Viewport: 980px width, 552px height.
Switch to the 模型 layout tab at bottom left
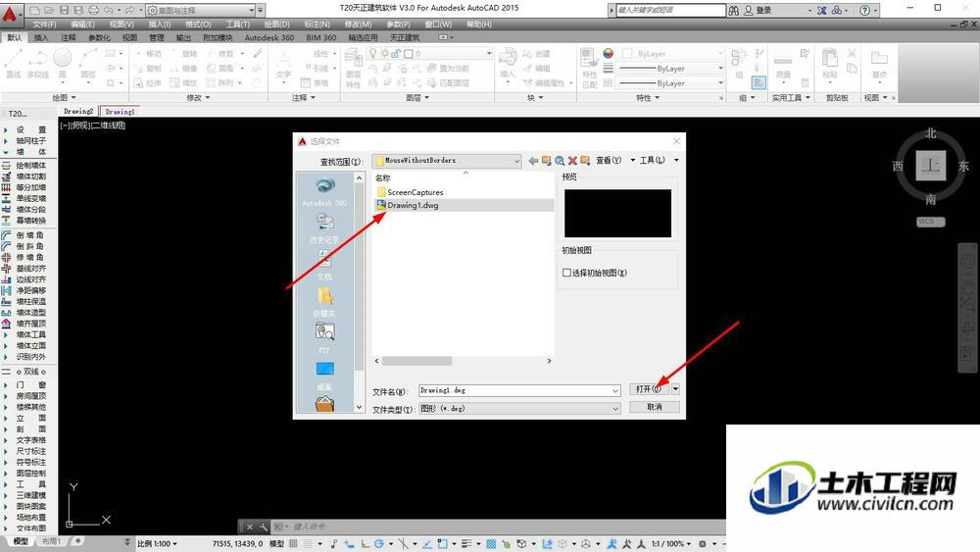tap(20, 541)
